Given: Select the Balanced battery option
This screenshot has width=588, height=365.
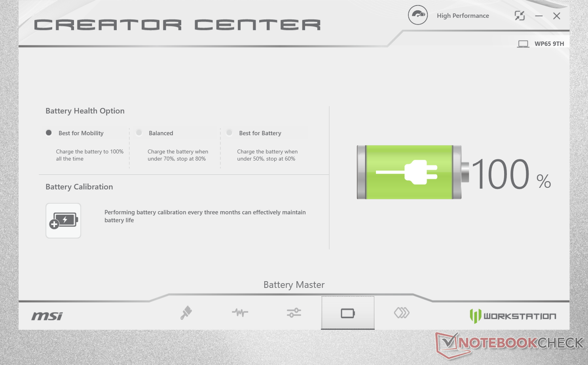Looking at the screenshot, I should pos(139,133).
